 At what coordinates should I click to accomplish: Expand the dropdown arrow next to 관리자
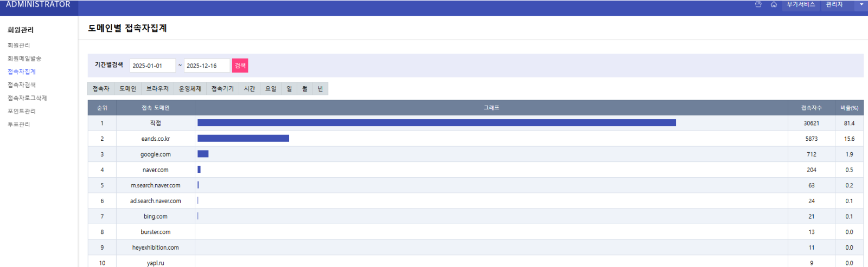click(x=861, y=4)
